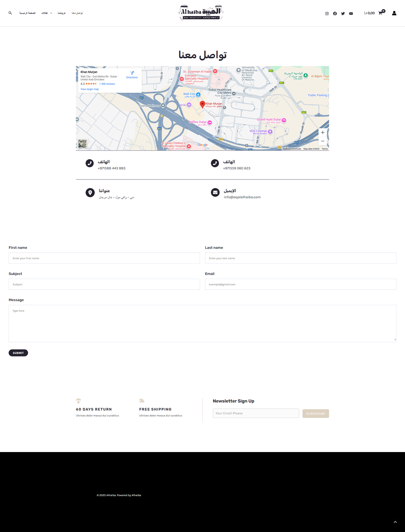The height and width of the screenshot is (532, 405).
Task: Open the عروضنا menu item
Action: point(62,13)
